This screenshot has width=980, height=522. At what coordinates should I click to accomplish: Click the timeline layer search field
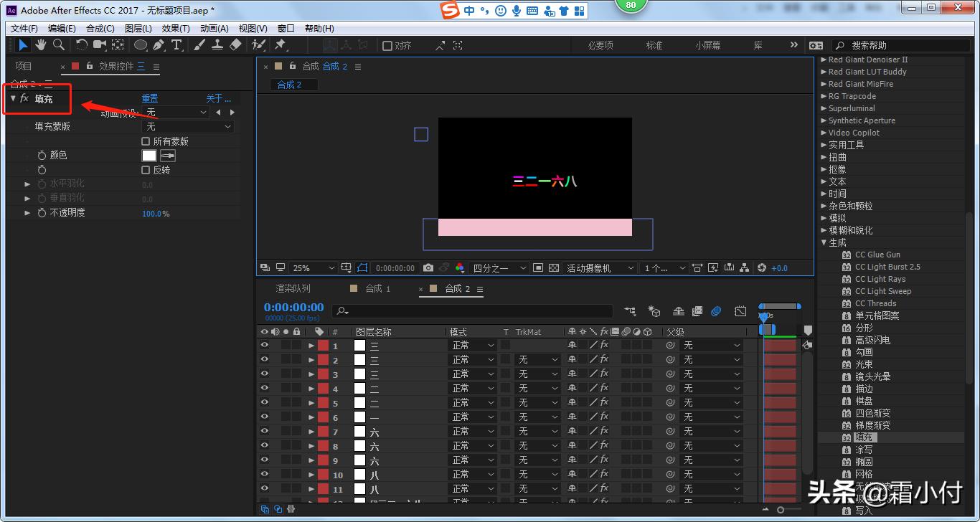pos(473,311)
